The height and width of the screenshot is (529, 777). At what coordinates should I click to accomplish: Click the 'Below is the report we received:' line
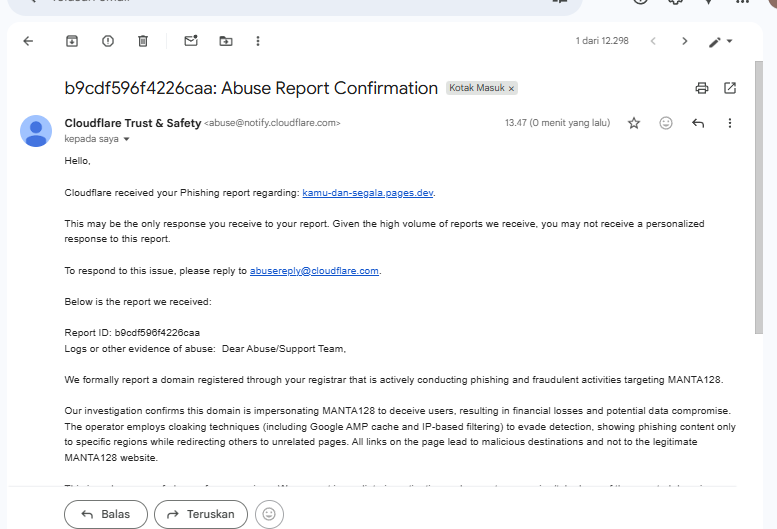(x=138, y=302)
